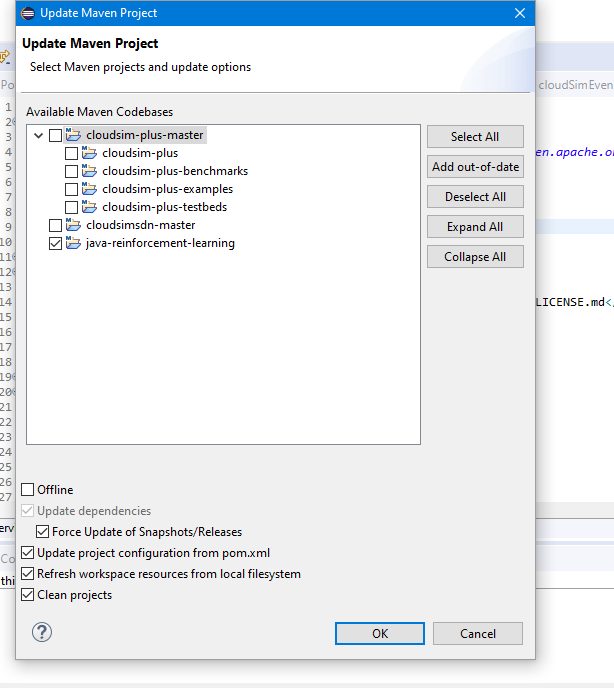
Task: Uncheck Refresh workspace resources from local filesystem
Action: pyautogui.click(x=28, y=573)
